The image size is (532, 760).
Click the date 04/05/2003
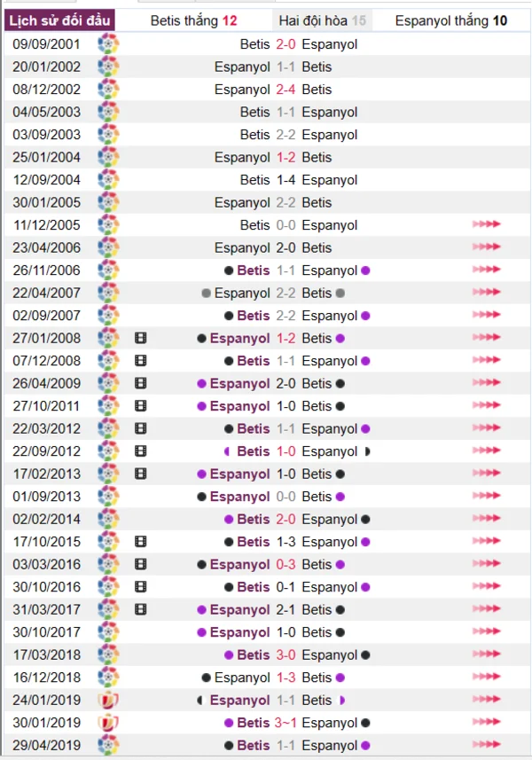coord(46,112)
